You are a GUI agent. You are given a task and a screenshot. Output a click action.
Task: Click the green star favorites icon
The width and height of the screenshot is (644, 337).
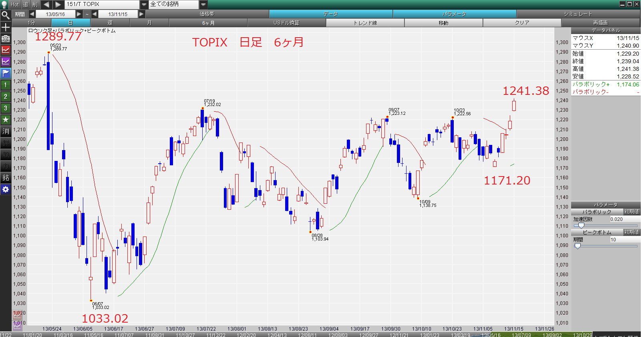point(6,120)
